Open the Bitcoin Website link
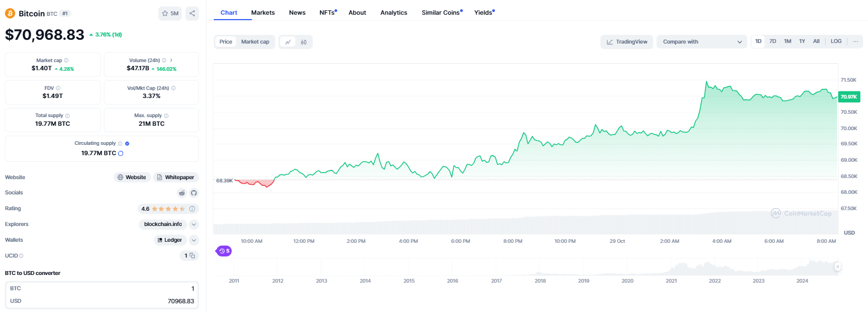This screenshot has height=312, width=868. point(132,178)
